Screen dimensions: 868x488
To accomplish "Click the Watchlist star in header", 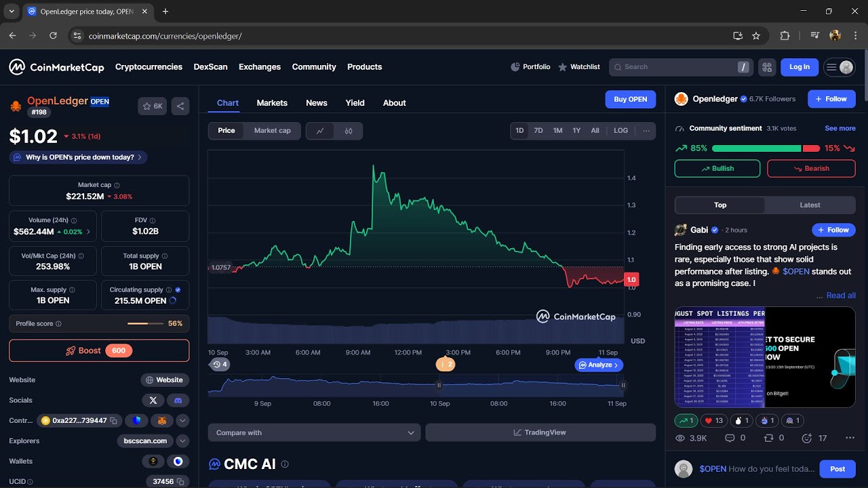I will coord(562,67).
